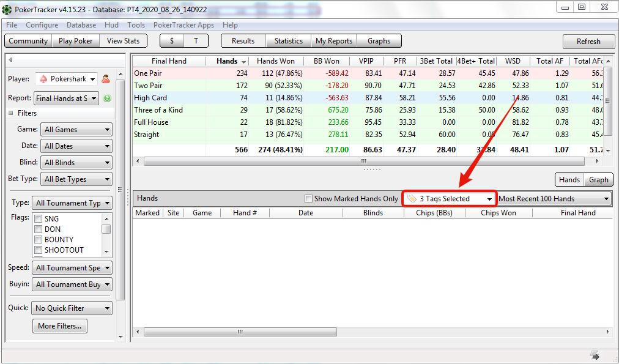Collapse the left sidebar arrow
The height and width of the screenshot is (364, 619).
click(x=10, y=60)
